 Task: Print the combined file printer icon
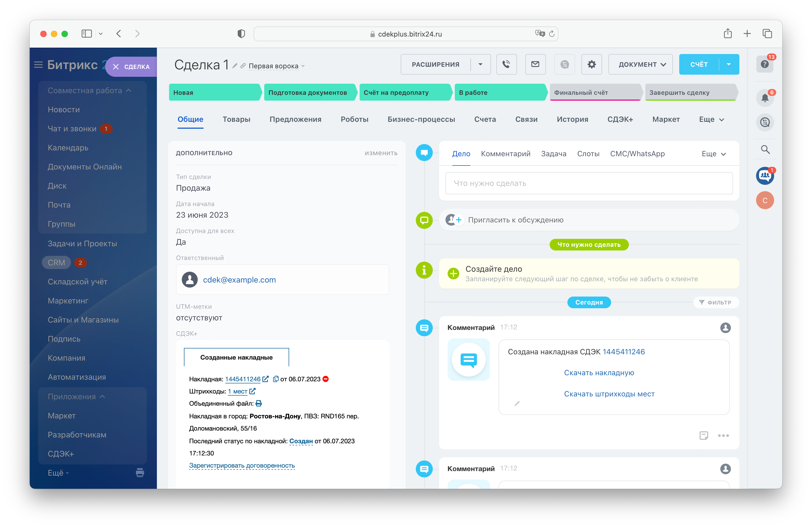coord(259,404)
